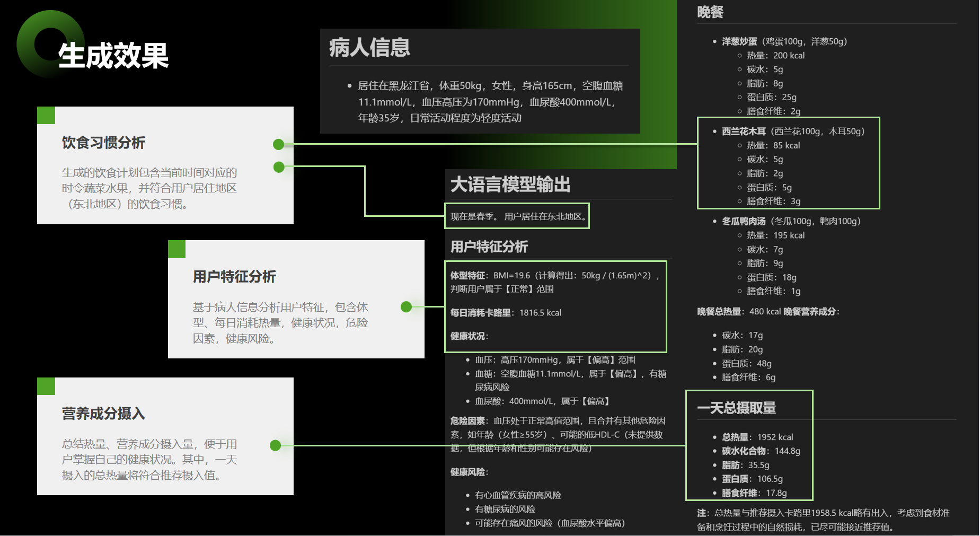Click dinner nutrient "脂肪：20g"

click(742, 349)
